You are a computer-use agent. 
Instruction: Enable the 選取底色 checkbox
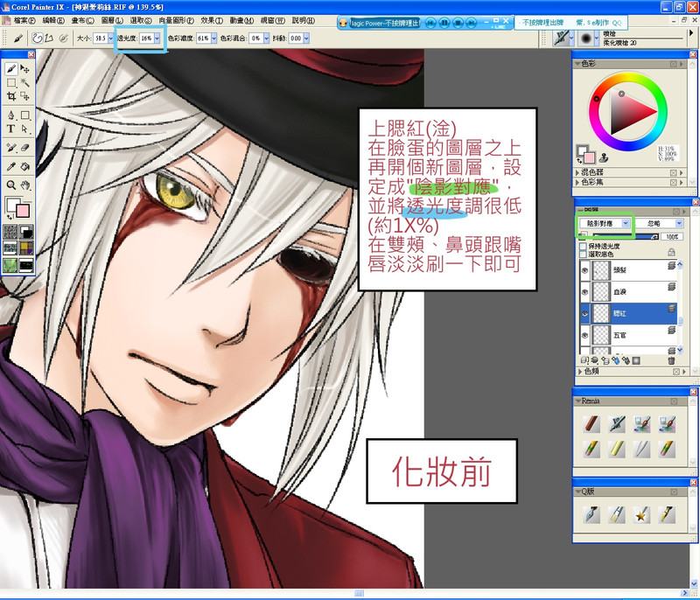[x=583, y=255]
